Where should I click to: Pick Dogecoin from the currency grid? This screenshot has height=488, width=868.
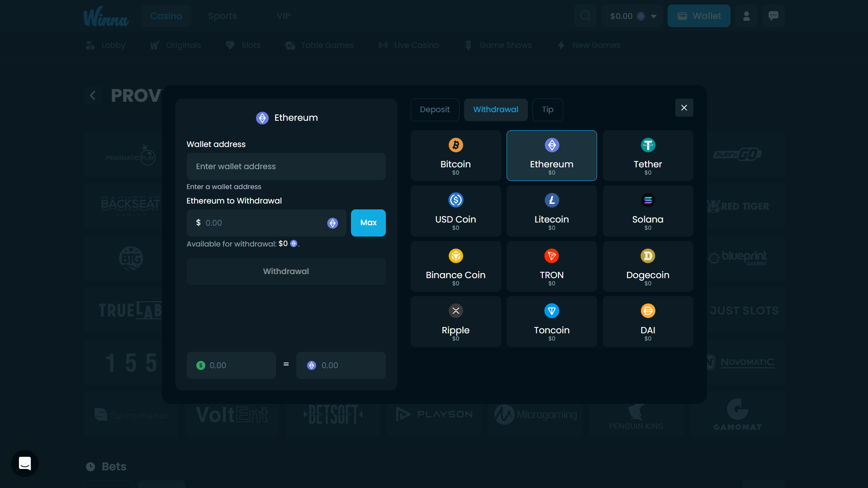coord(648,266)
